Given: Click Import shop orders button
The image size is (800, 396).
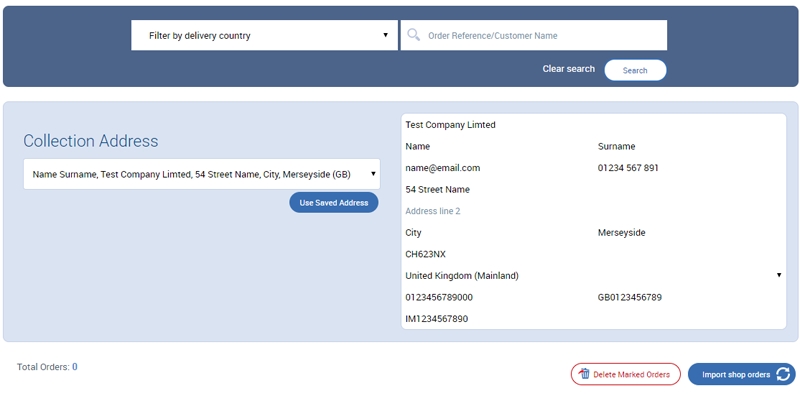Looking at the screenshot, I should coord(741,374).
